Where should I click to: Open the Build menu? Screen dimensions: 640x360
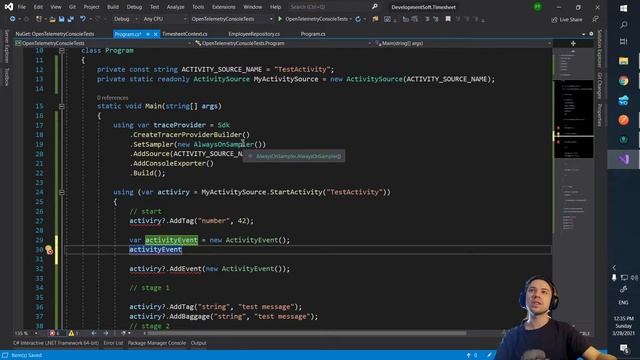(x=113, y=7)
